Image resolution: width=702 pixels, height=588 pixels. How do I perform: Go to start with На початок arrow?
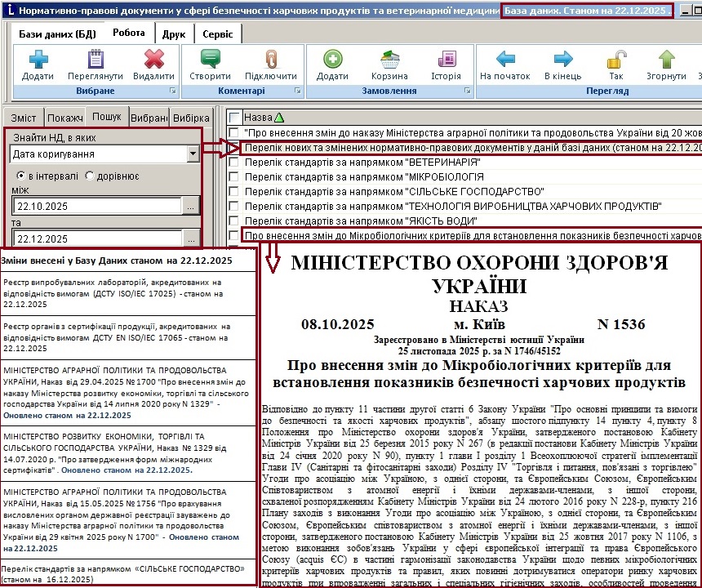click(x=505, y=60)
